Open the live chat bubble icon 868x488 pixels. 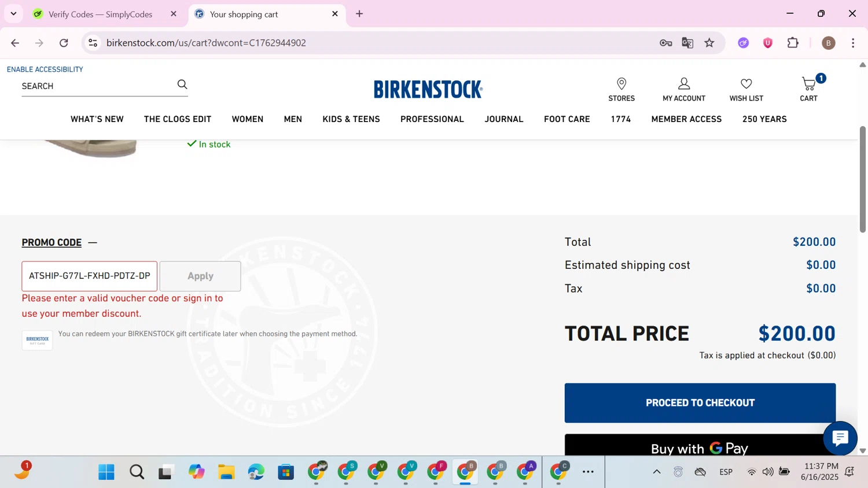pyautogui.click(x=840, y=438)
